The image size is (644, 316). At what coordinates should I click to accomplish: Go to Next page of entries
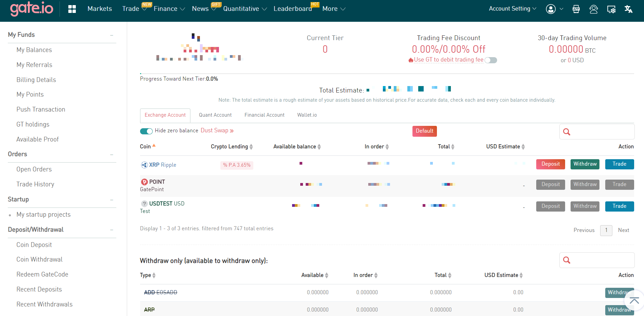624,230
